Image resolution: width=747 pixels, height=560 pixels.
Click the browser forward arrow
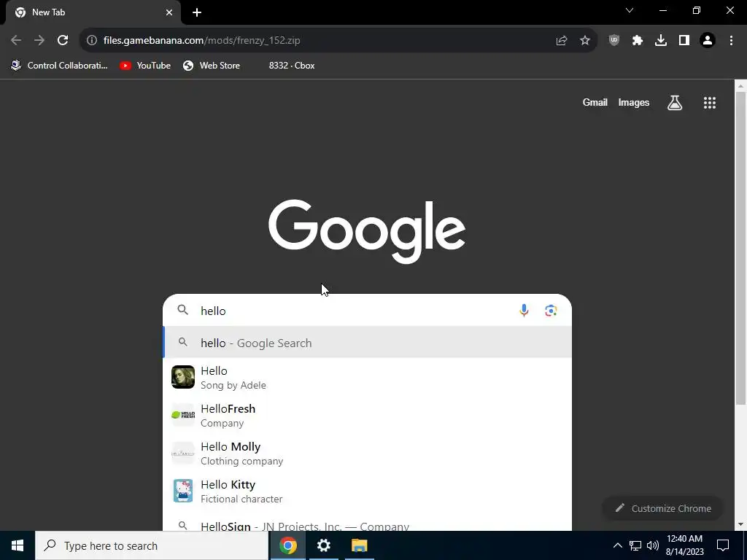39,41
